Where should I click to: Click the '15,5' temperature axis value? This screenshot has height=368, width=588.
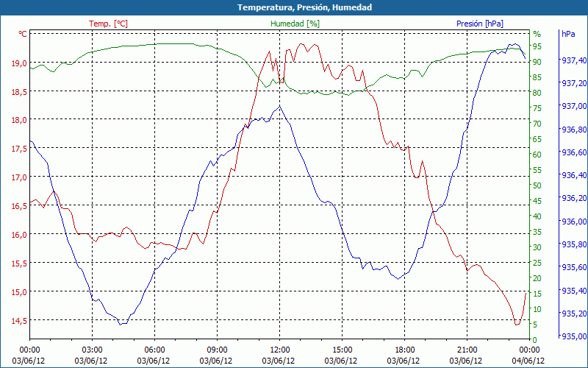(x=19, y=263)
